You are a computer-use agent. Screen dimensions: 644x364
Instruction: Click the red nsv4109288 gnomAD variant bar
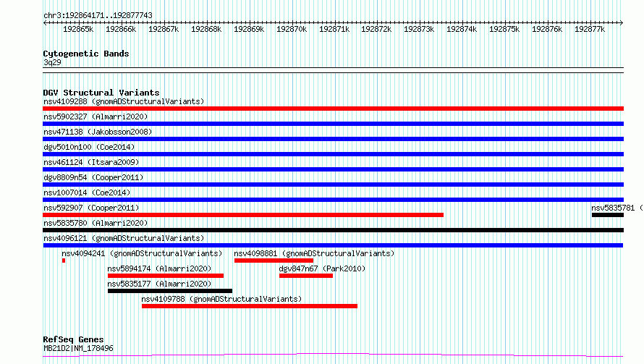point(333,109)
